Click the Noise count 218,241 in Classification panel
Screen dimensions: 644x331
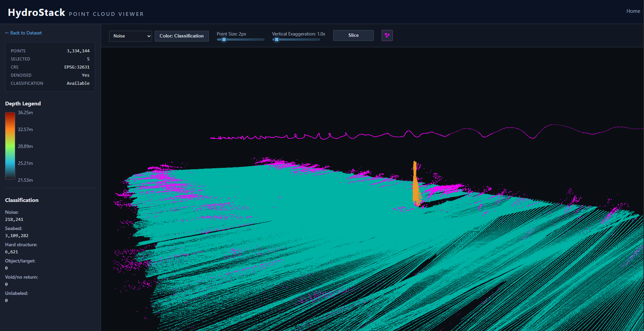14,219
